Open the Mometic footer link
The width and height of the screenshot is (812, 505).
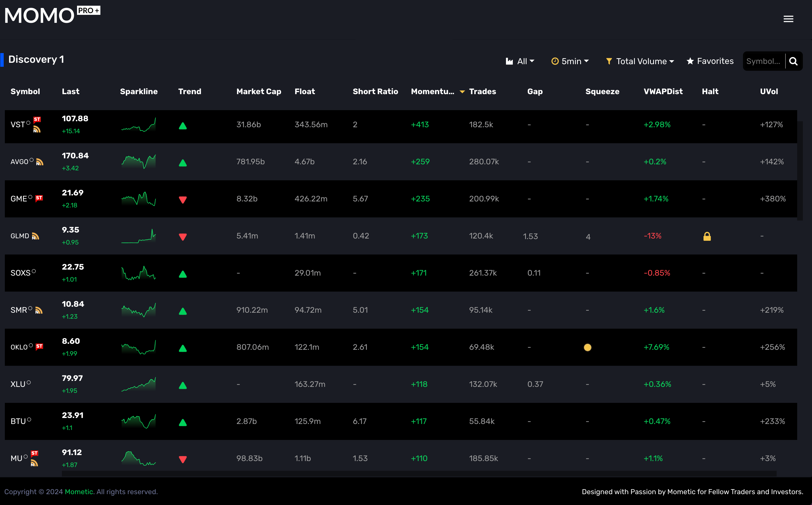[79, 492]
